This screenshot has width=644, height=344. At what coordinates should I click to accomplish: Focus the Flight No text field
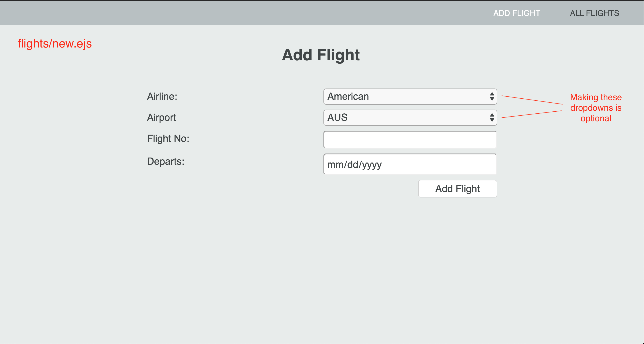[x=410, y=139]
